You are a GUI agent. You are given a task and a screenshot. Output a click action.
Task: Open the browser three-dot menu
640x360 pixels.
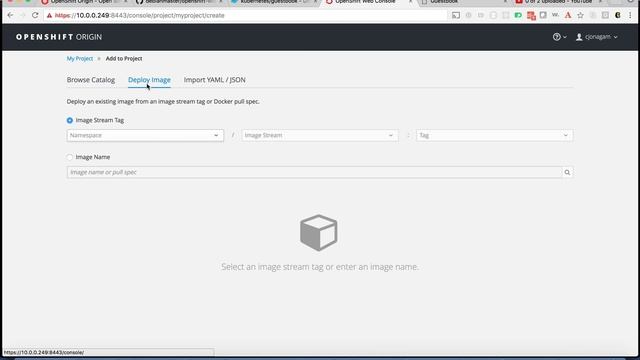[630, 16]
